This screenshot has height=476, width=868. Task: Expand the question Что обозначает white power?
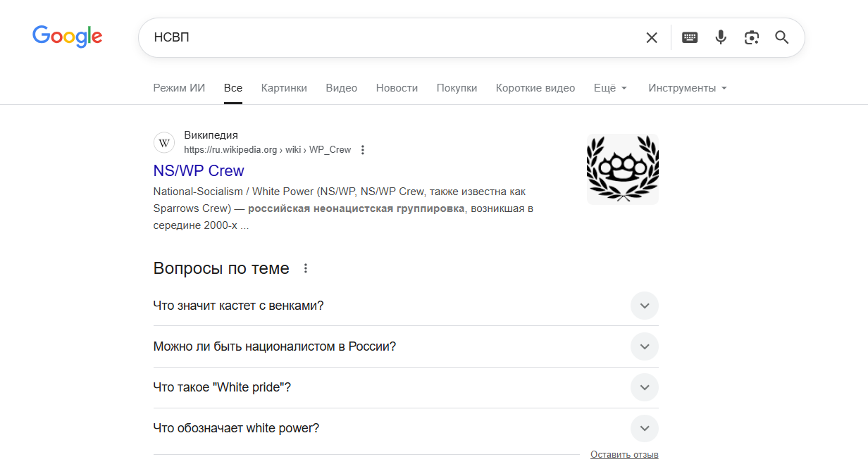point(406,428)
